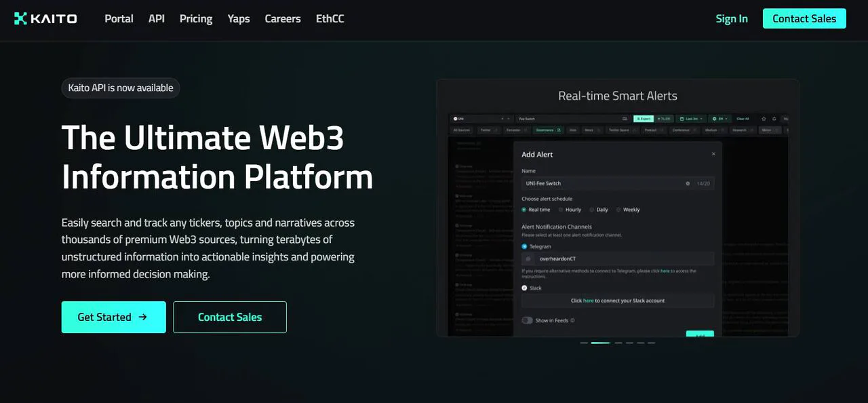This screenshot has width=868, height=403.
Task: Click the active highlighted carousel indicator
Action: pyautogui.click(x=600, y=343)
